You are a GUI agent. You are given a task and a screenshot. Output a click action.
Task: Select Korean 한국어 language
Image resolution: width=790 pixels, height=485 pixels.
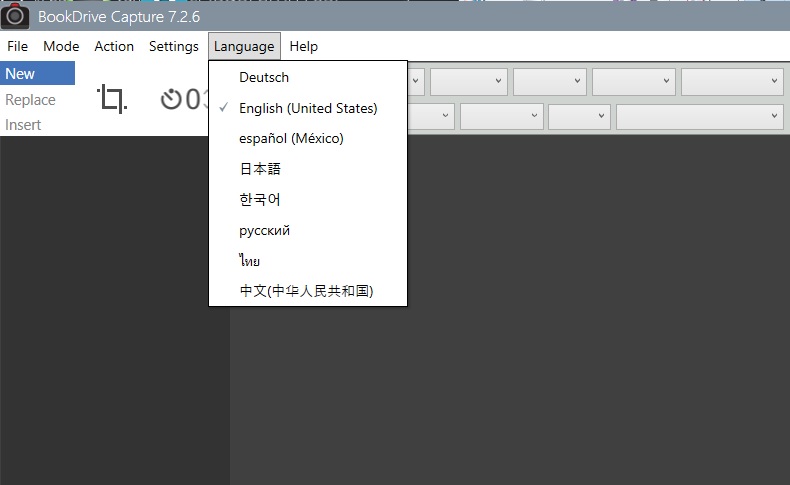(308, 199)
